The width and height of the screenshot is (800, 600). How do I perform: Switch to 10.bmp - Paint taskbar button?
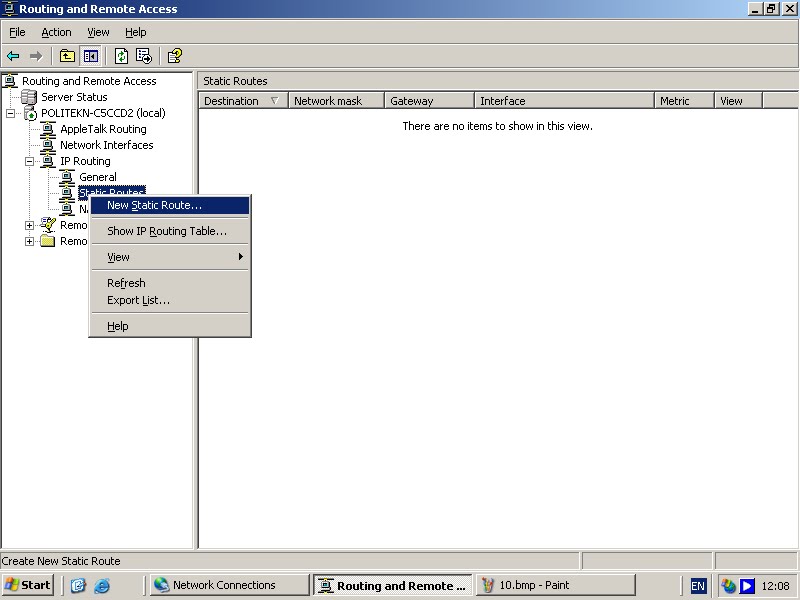point(556,585)
